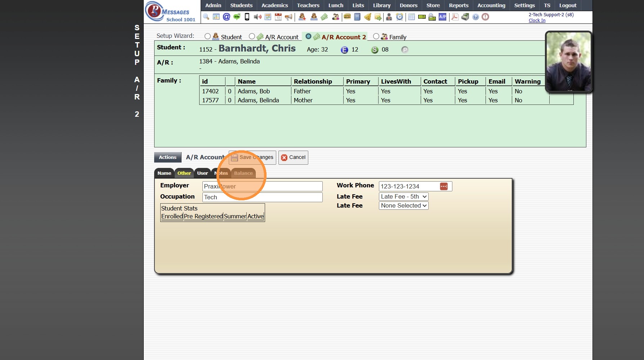Open the green money A/R icon in toolbar
The width and height of the screenshot is (644, 360).
[x=324, y=17]
